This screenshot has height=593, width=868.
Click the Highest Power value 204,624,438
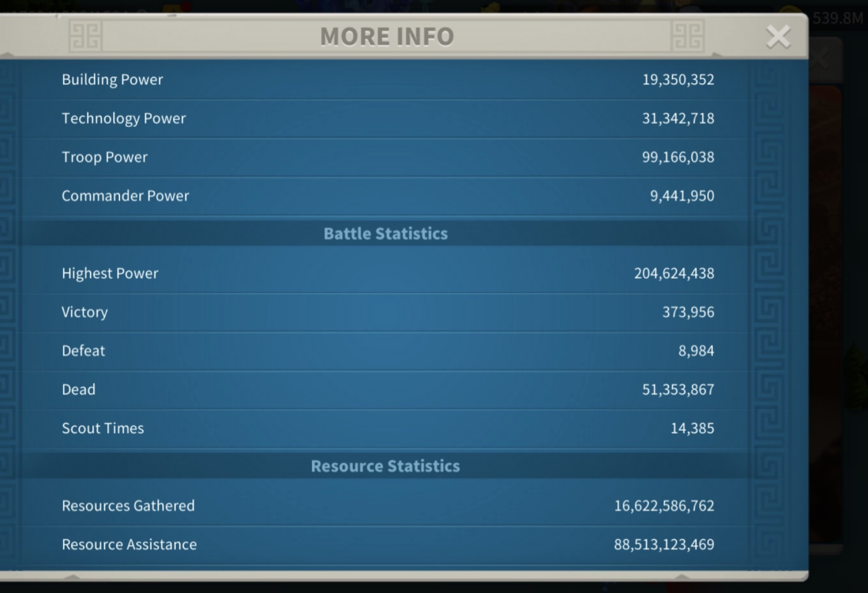point(674,274)
